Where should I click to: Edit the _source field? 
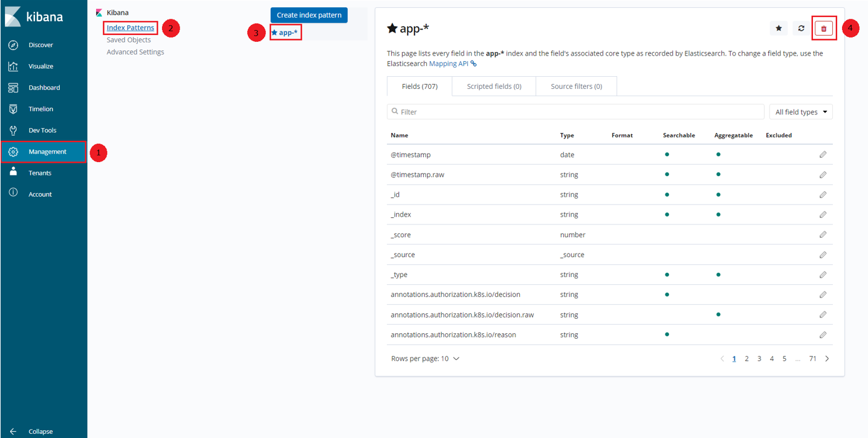pyautogui.click(x=823, y=255)
